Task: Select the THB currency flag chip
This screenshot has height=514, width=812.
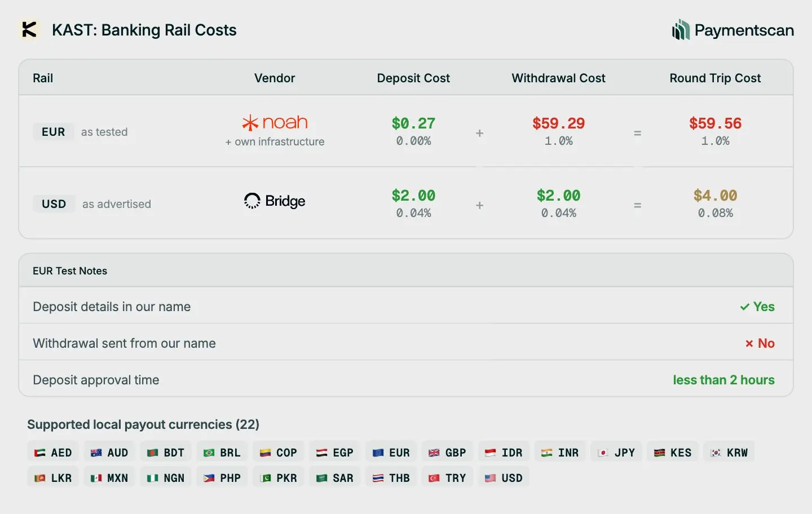Action: coord(391,478)
